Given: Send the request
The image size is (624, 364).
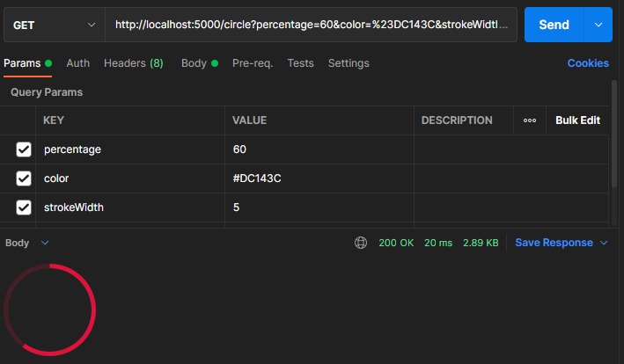Looking at the screenshot, I should tap(554, 25).
